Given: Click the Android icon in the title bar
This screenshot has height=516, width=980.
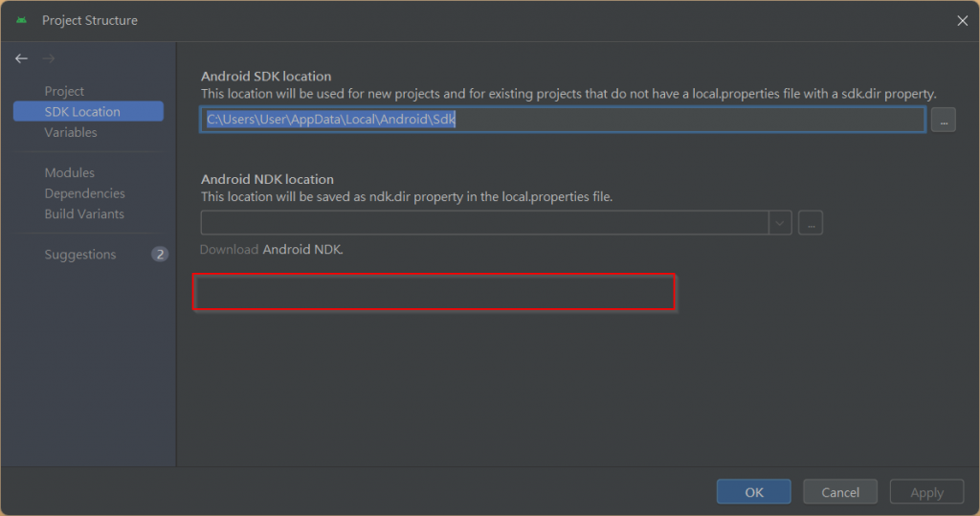Looking at the screenshot, I should pyautogui.click(x=22, y=20).
